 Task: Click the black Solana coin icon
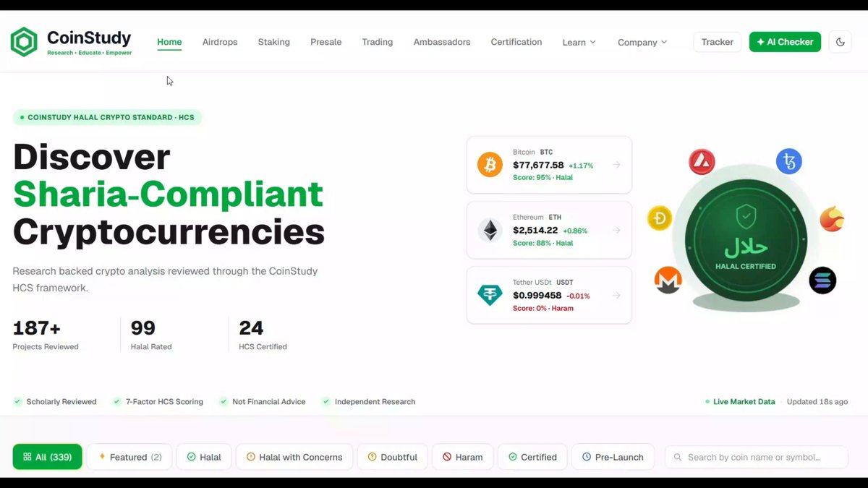point(822,281)
